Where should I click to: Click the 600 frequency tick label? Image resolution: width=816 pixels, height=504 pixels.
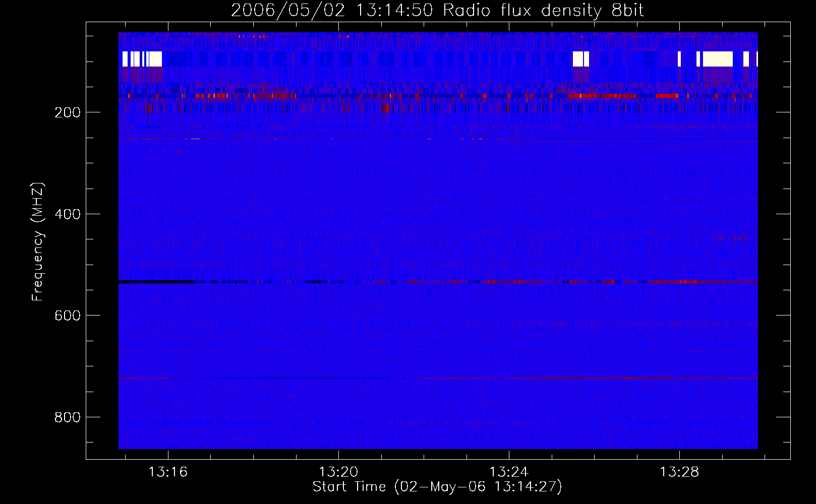pyautogui.click(x=68, y=316)
